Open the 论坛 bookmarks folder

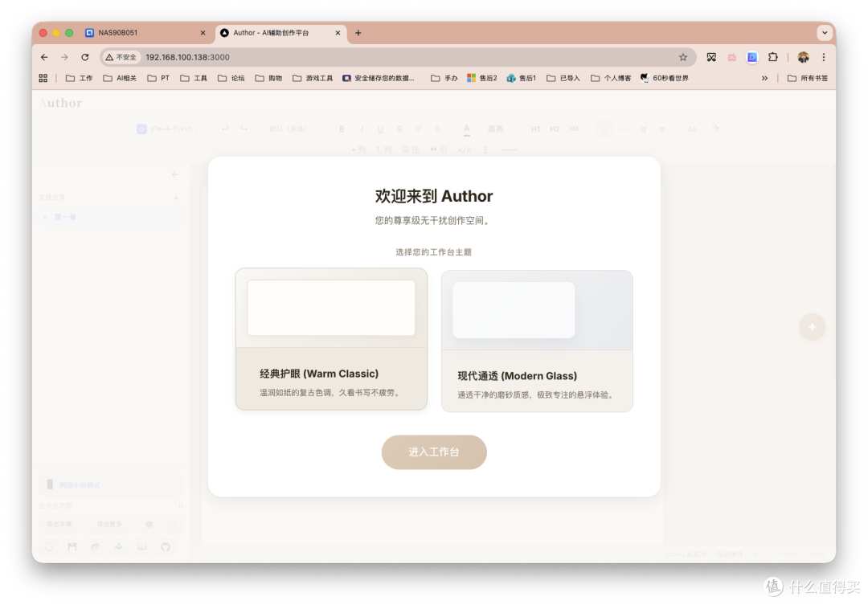tap(231, 78)
